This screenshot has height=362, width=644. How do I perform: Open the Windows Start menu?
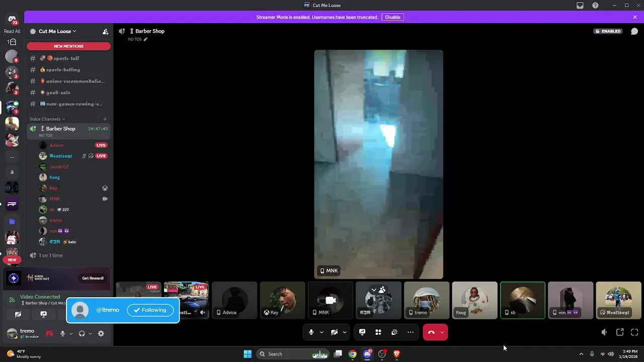click(x=248, y=354)
